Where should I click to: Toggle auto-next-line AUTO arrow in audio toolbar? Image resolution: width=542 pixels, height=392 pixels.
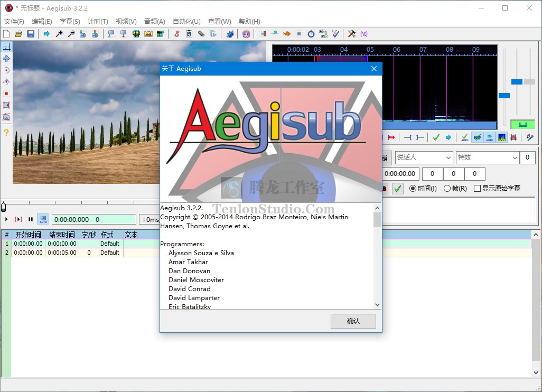click(490, 137)
